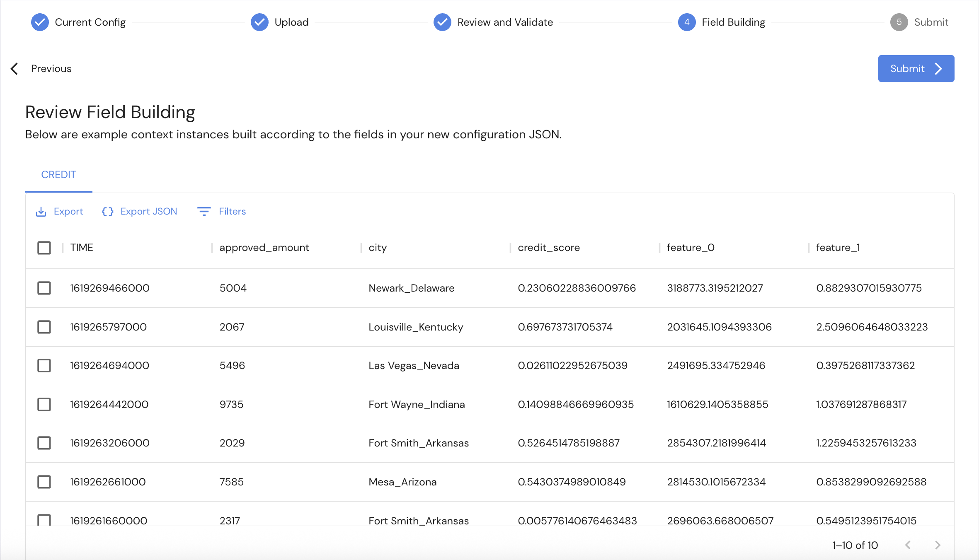Select the Las Vegas_Nevada row checkbox
Screen dimensions: 979x560
44,365
